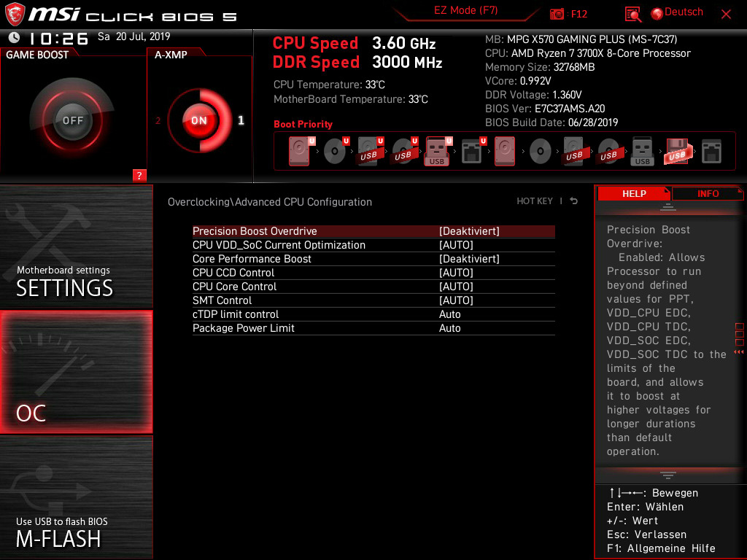The image size is (747, 560).
Task: Change language via the Deutsch label
Action: tap(684, 12)
